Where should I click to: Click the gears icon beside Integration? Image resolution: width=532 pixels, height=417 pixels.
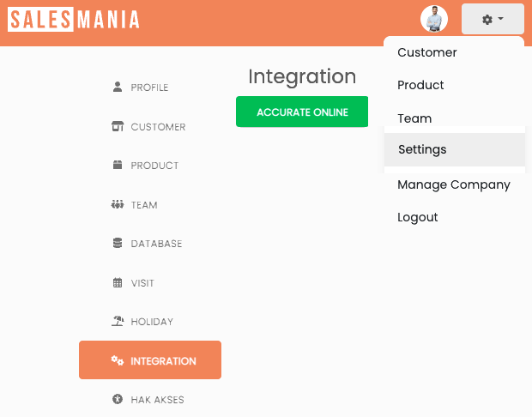point(118,361)
